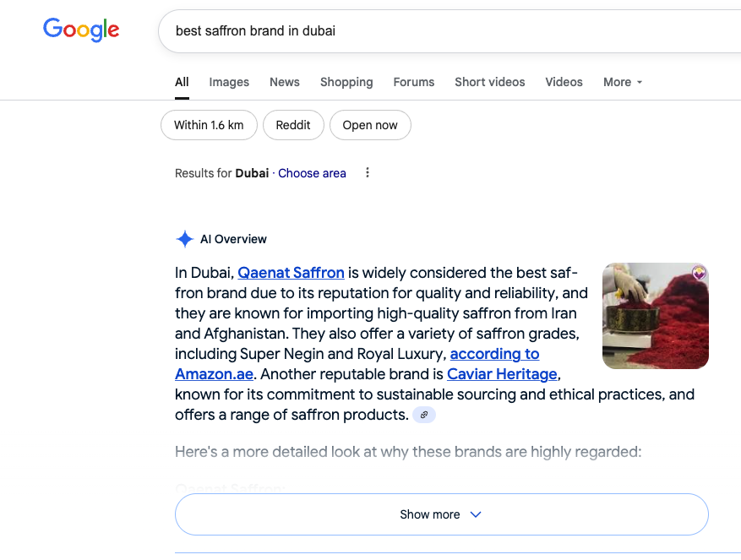Apply the Open now filter chip
Viewport: 741px width, 560px height.
[x=370, y=125]
